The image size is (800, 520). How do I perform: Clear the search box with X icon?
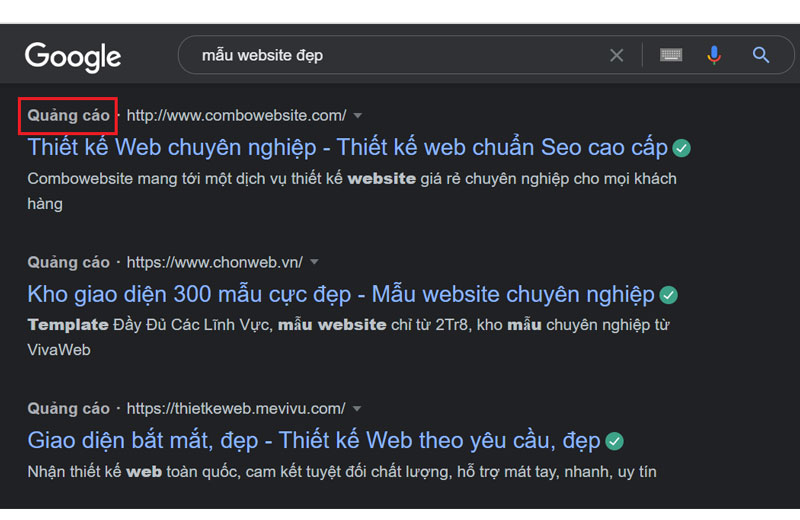point(616,55)
